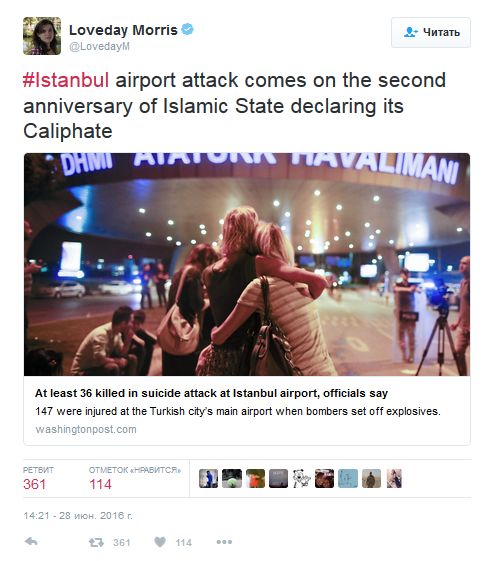Open the more options ellipsis

pos(224,542)
